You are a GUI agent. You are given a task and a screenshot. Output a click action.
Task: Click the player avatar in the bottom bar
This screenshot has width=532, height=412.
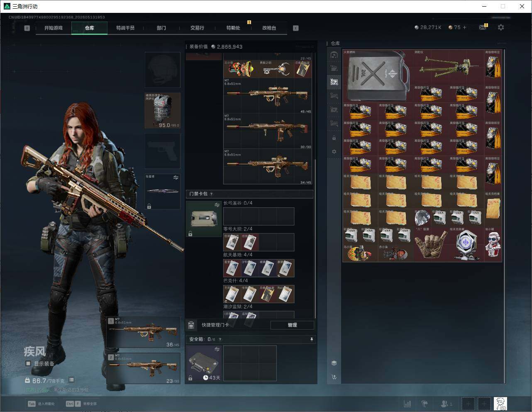500,403
